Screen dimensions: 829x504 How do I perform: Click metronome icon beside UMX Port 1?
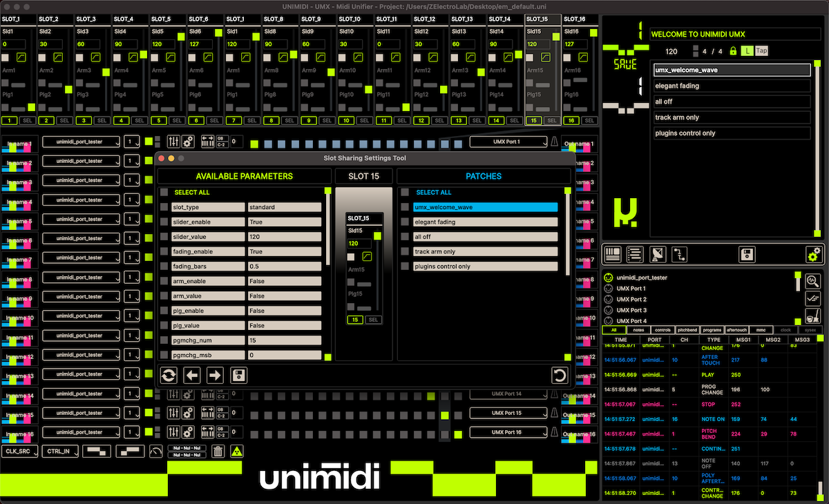click(x=554, y=142)
